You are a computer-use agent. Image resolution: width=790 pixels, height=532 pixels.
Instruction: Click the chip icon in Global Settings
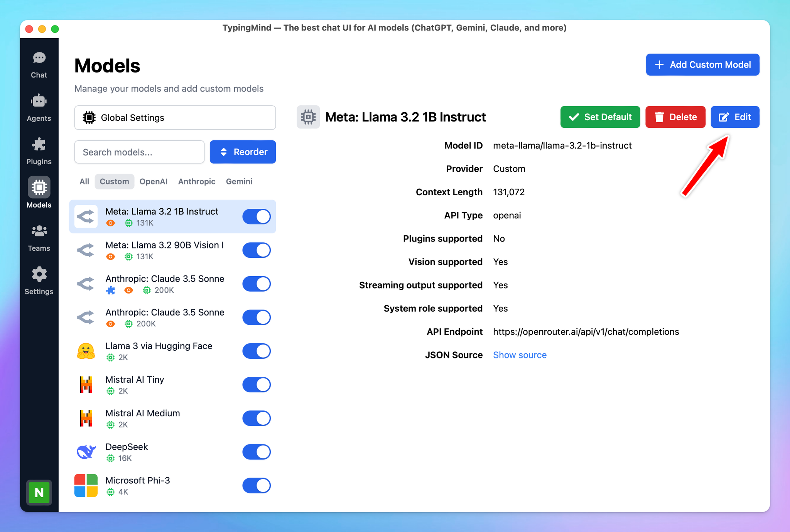pos(89,117)
